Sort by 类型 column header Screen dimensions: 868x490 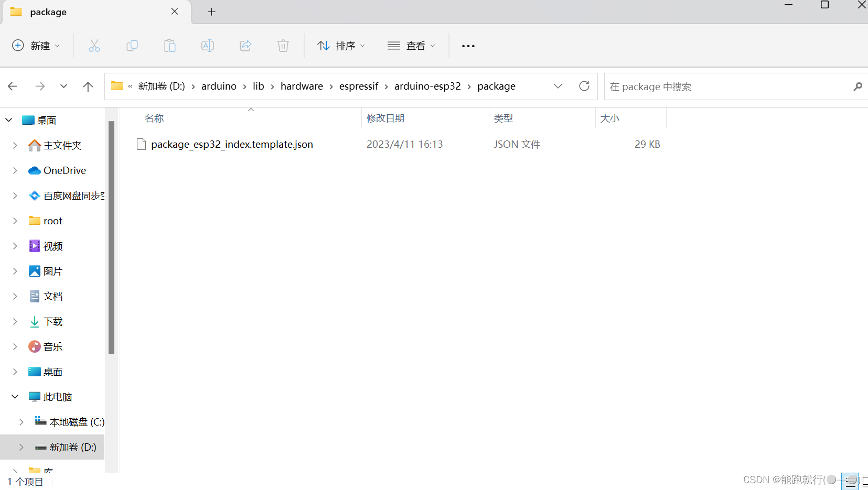coord(503,118)
